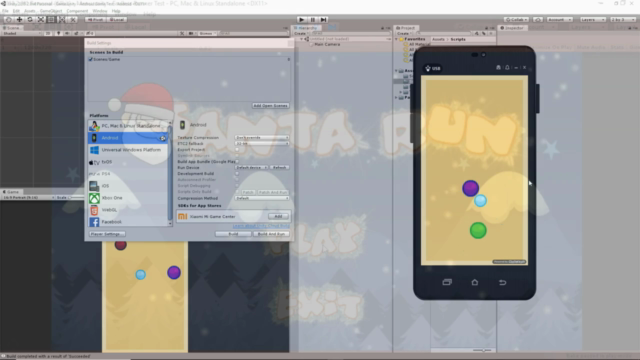
Task: Open the Collab dropdown
Action: (516, 19)
